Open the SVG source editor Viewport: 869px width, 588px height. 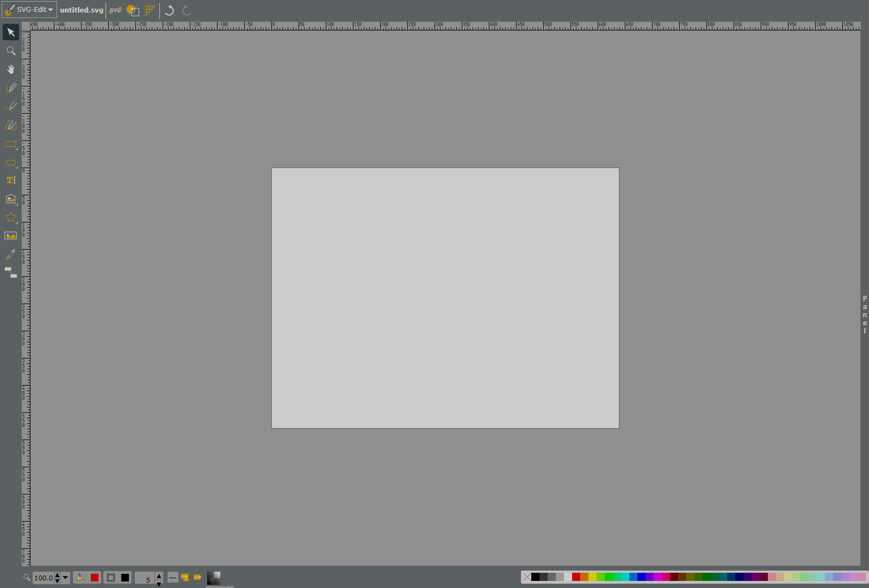[115, 10]
